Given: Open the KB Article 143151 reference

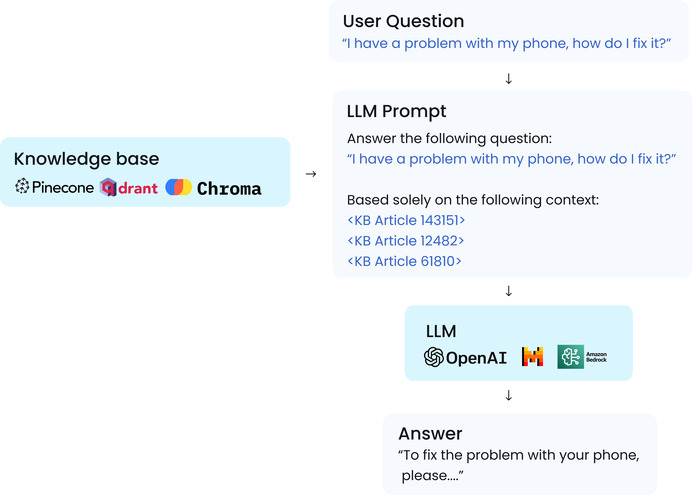Looking at the screenshot, I should click(406, 220).
